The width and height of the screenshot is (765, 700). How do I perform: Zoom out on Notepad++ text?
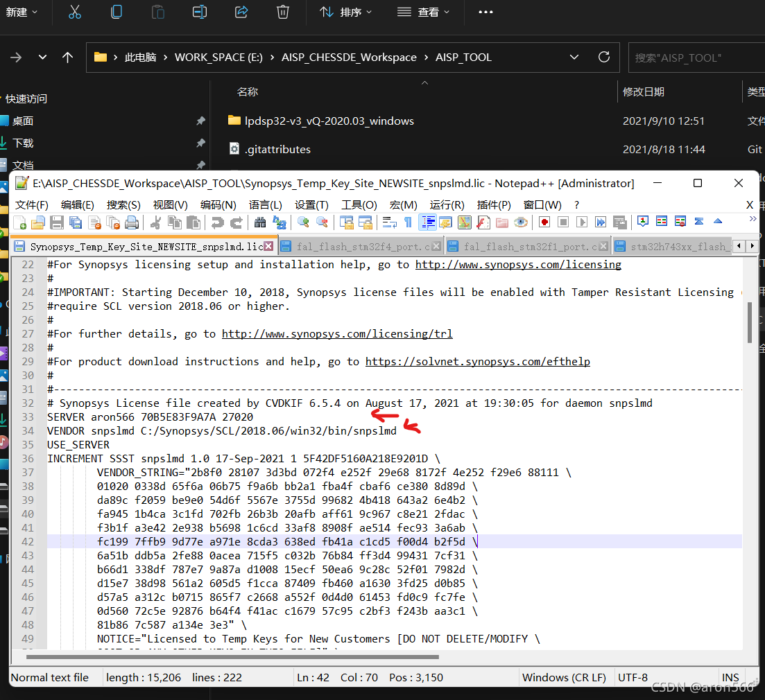[x=322, y=222]
